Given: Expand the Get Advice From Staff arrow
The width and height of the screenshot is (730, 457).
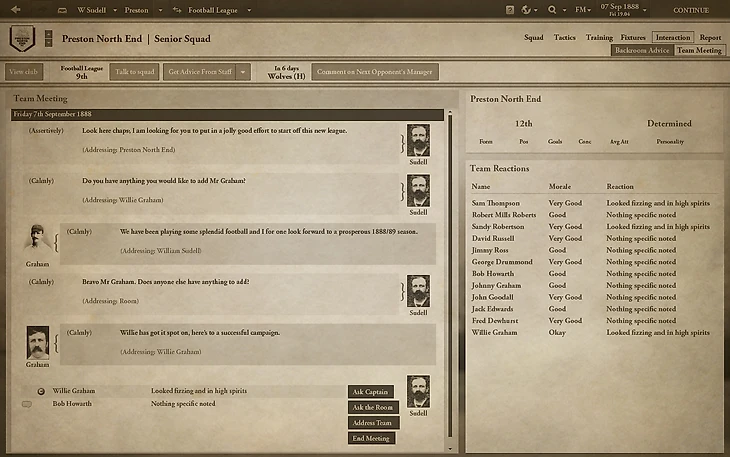Looking at the screenshot, I should tap(243, 72).
